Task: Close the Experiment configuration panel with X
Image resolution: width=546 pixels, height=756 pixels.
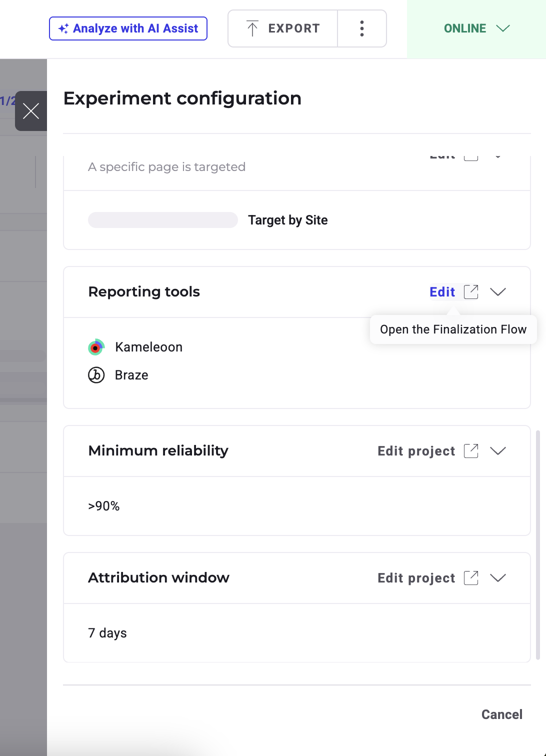Action: pos(31,111)
